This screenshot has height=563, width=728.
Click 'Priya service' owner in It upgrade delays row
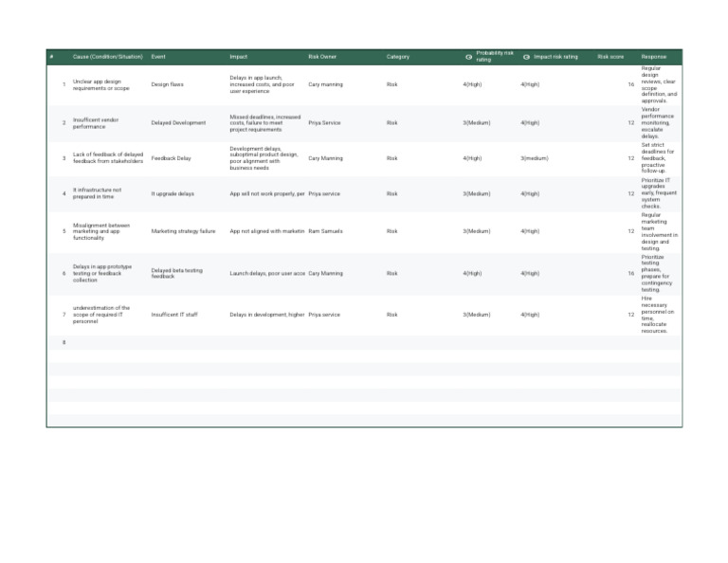pyautogui.click(x=324, y=193)
